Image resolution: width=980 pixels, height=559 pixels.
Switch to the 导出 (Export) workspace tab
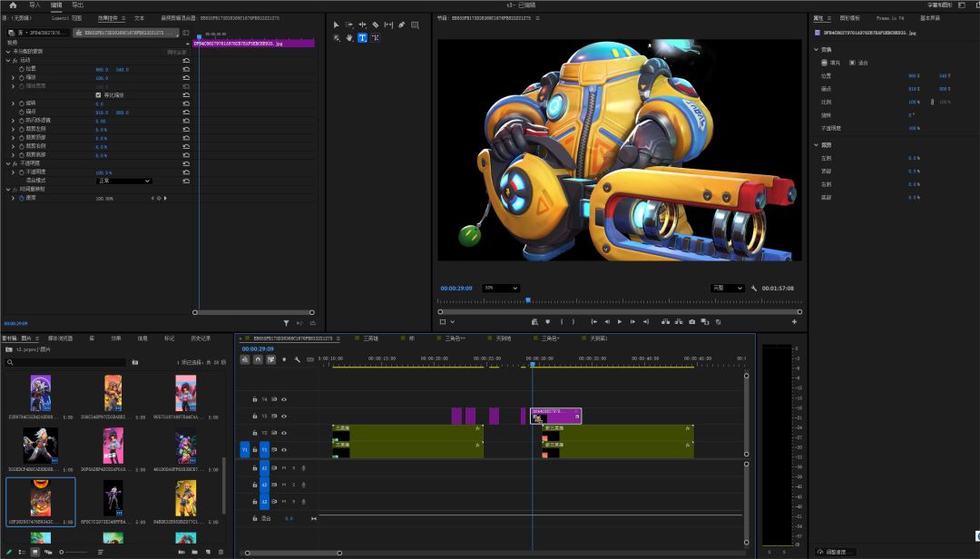(78, 5)
